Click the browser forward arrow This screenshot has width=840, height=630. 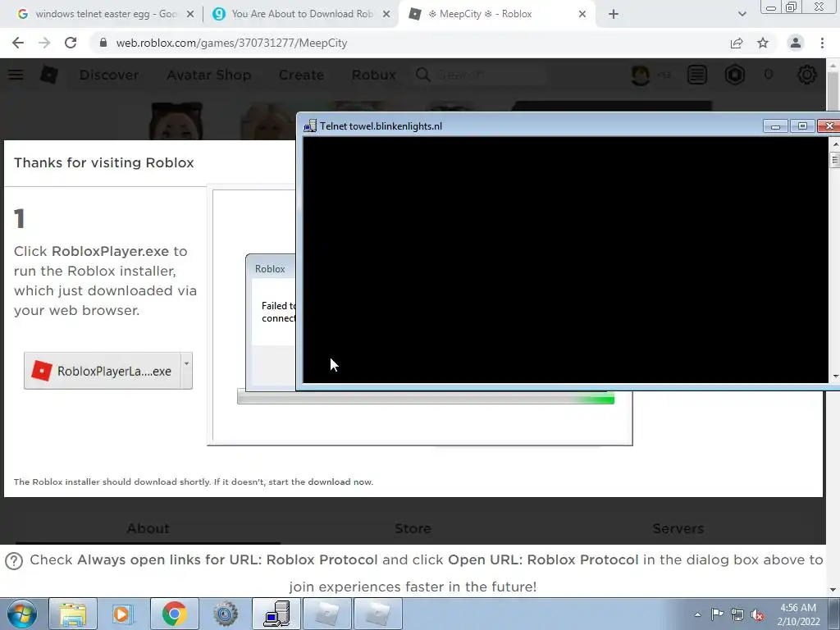click(44, 43)
